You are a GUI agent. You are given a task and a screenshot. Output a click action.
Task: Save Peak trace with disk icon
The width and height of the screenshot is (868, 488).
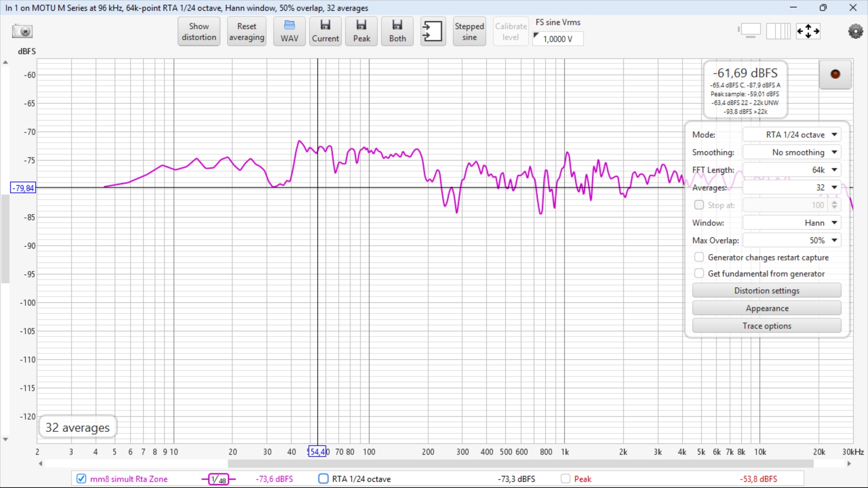(362, 32)
